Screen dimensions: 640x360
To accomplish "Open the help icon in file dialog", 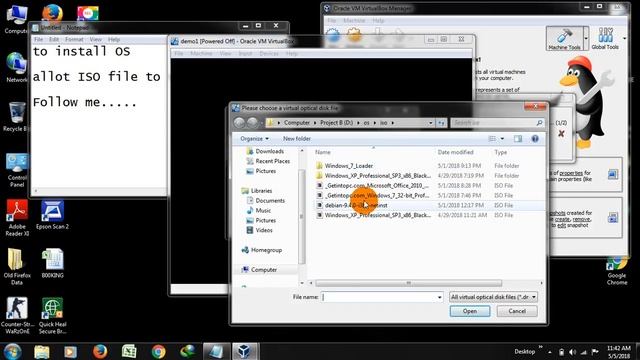I will (535, 139).
